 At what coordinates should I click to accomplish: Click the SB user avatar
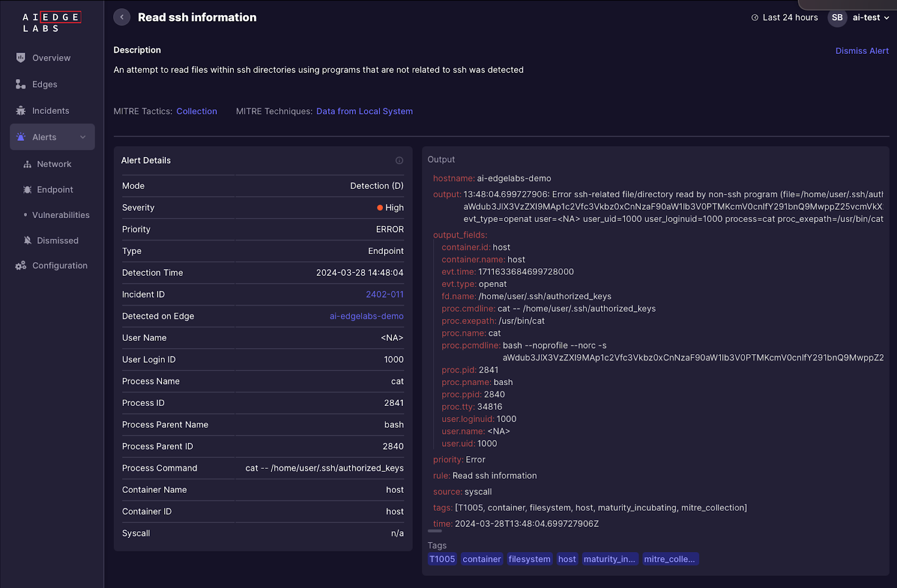click(837, 17)
